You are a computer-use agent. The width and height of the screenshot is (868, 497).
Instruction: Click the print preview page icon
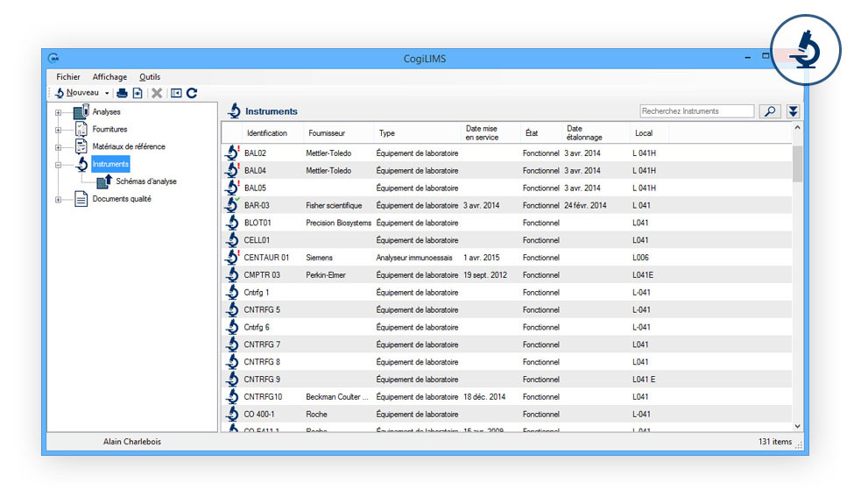point(138,93)
